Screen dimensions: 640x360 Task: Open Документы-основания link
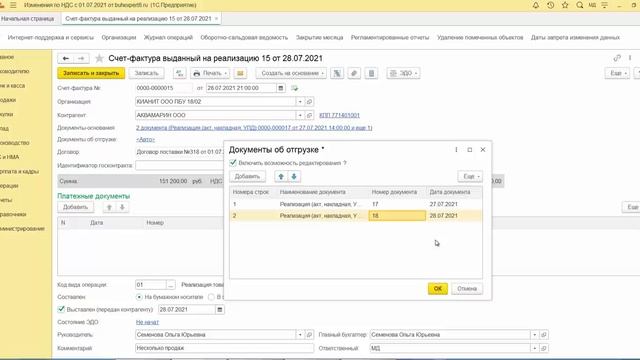254,128
